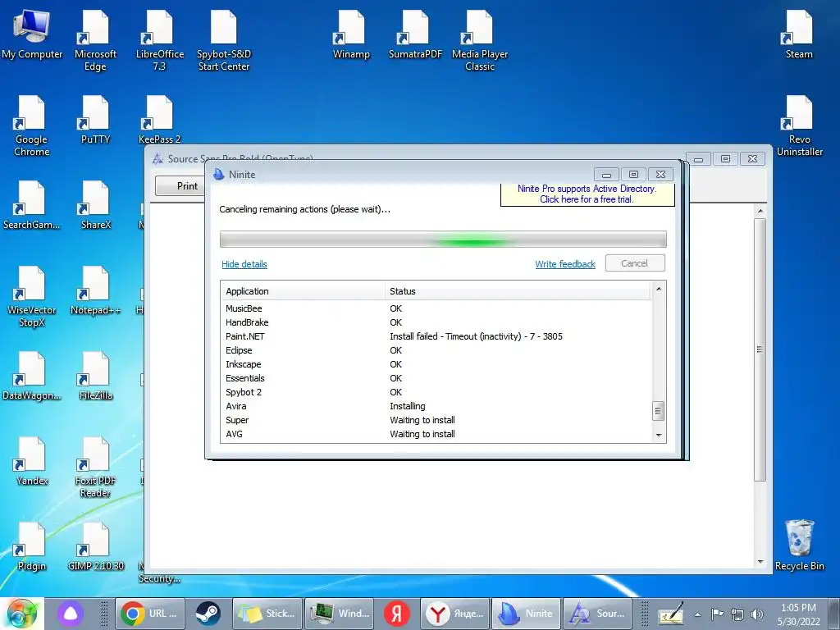
Task: Select the MusicBee row in the list
Action: (436, 308)
